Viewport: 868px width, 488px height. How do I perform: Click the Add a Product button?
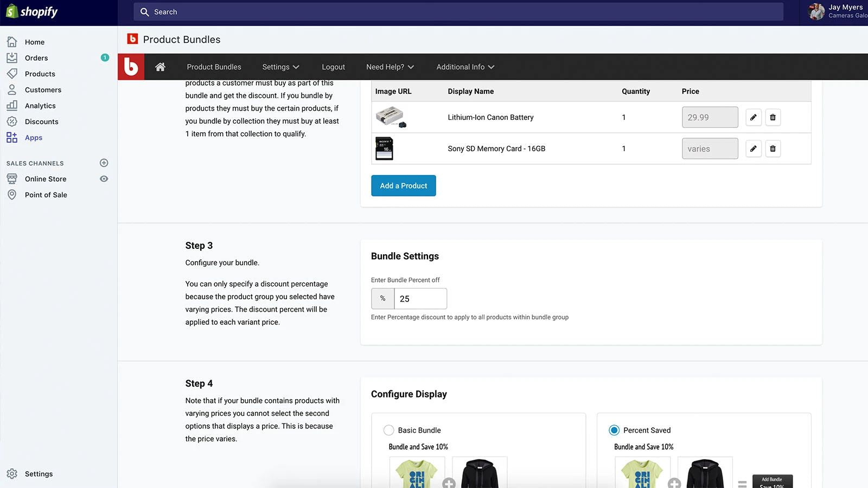[403, 185]
